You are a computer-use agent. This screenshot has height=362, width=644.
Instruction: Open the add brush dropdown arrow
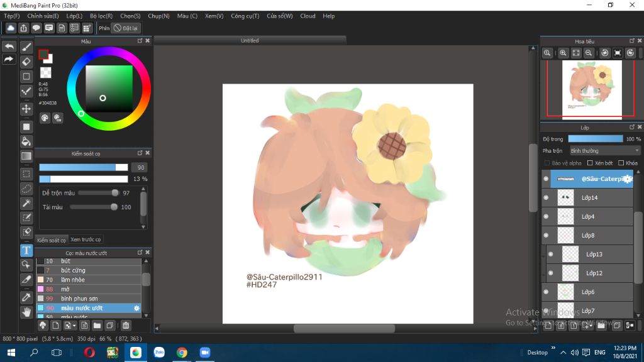(x=74, y=326)
